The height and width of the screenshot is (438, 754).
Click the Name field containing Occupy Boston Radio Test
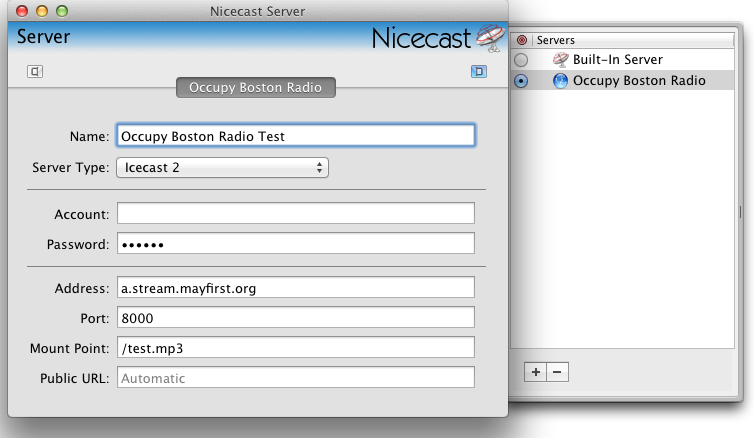[x=296, y=136]
